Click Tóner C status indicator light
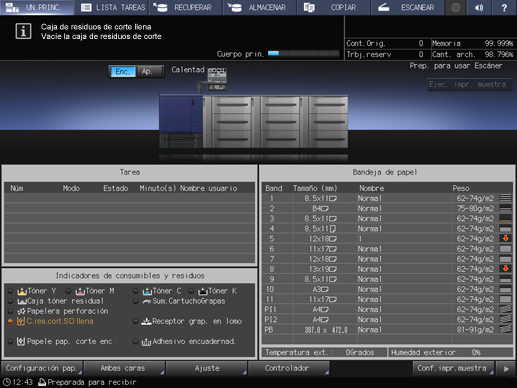The height and width of the screenshot is (388, 517). [135, 291]
